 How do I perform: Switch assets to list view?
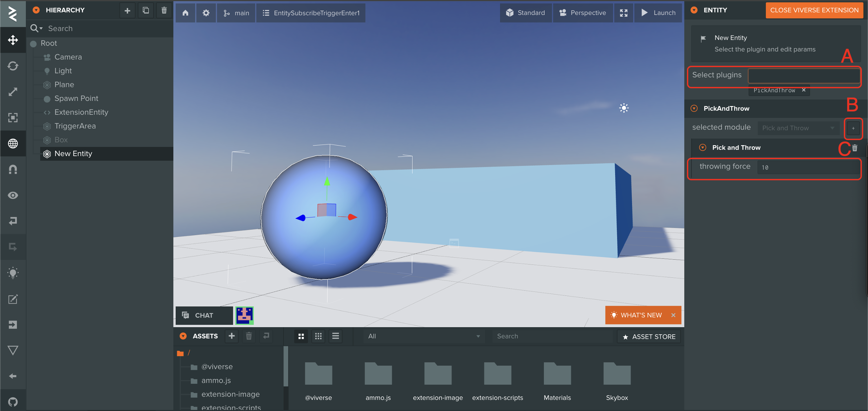coord(336,336)
